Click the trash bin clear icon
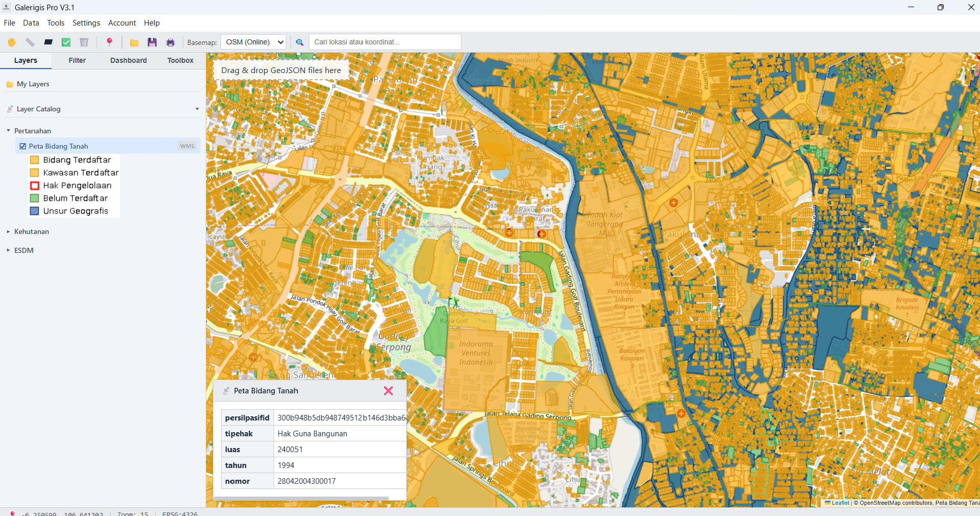Screen dimensions: 980x516 pos(84,42)
